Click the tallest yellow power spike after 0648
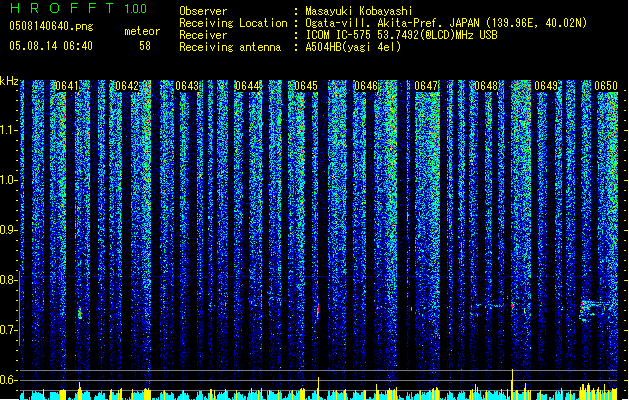Image resolution: width=629 pixels, height=400 pixels. 512,384
